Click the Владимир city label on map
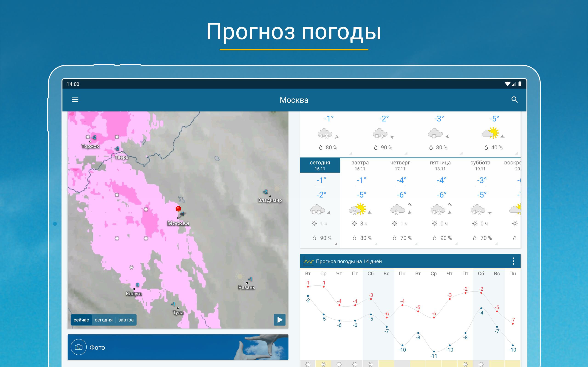The image size is (588, 367). pos(270,200)
